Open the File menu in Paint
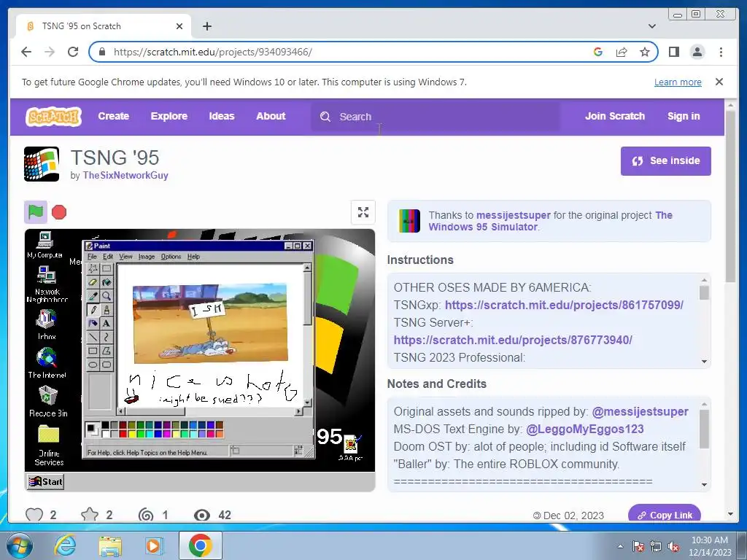Viewport: 747px width, 560px height. coord(92,257)
